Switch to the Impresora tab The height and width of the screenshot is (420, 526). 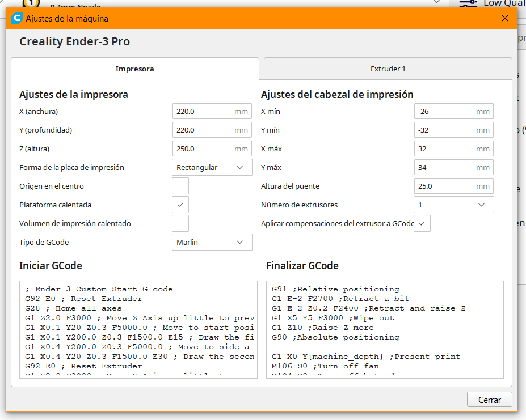tap(135, 69)
